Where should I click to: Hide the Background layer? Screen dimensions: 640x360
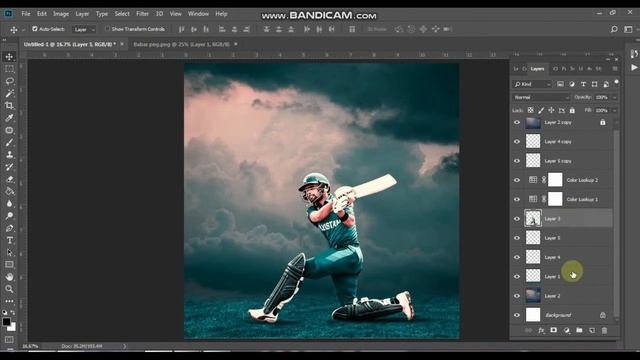point(517,315)
